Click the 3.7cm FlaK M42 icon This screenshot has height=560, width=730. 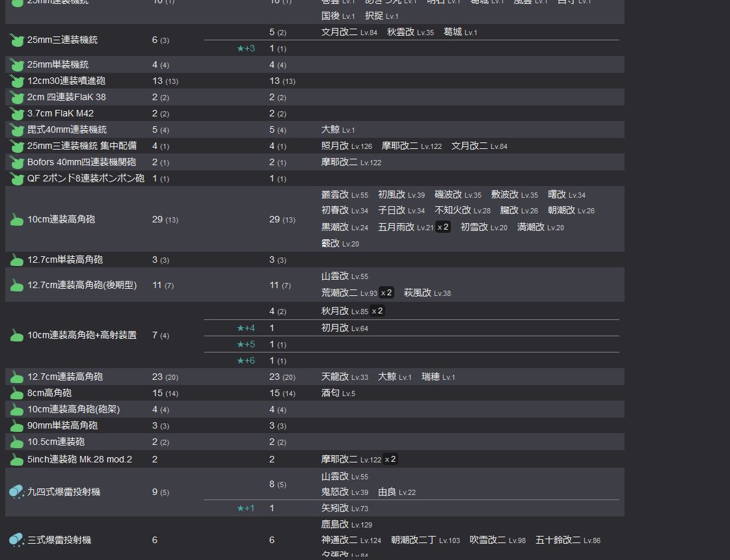coord(17,114)
